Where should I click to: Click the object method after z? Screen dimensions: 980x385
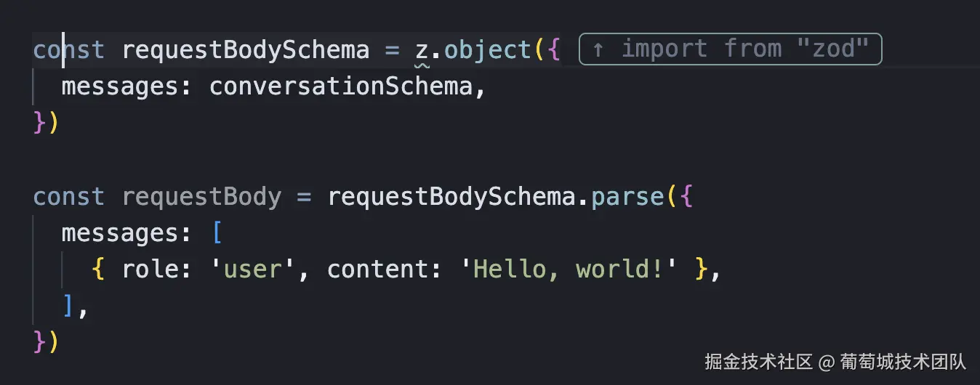[x=488, y=50]
